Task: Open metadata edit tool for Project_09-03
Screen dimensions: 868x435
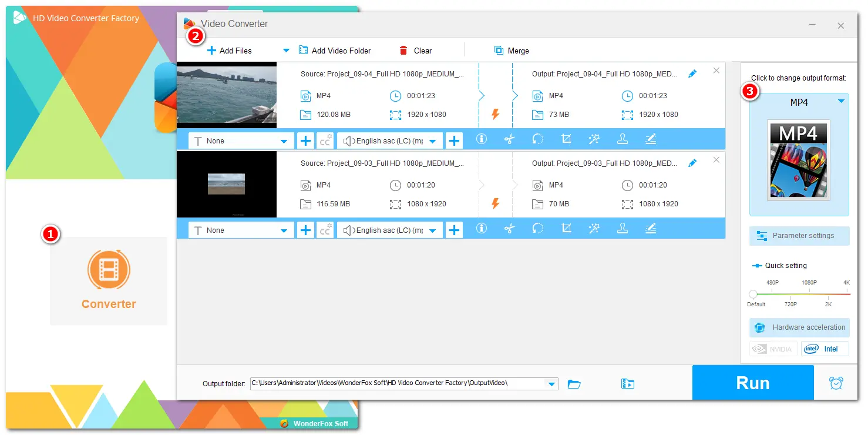Action: pos(651,229)
